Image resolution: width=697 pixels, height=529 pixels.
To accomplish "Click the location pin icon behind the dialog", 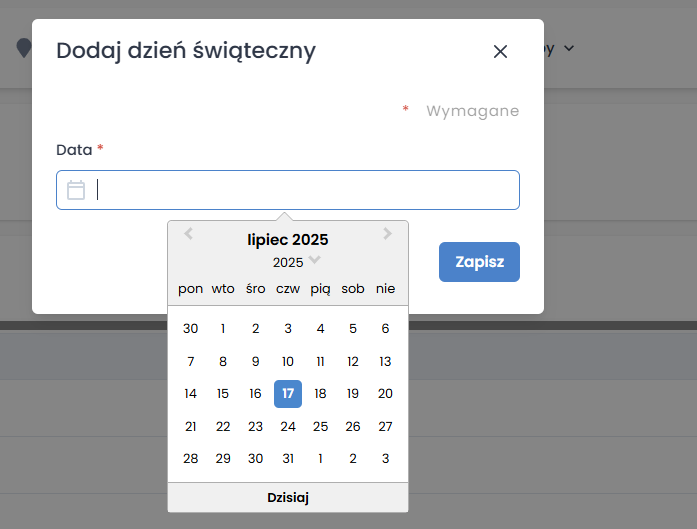I will (x=23, y=48).
